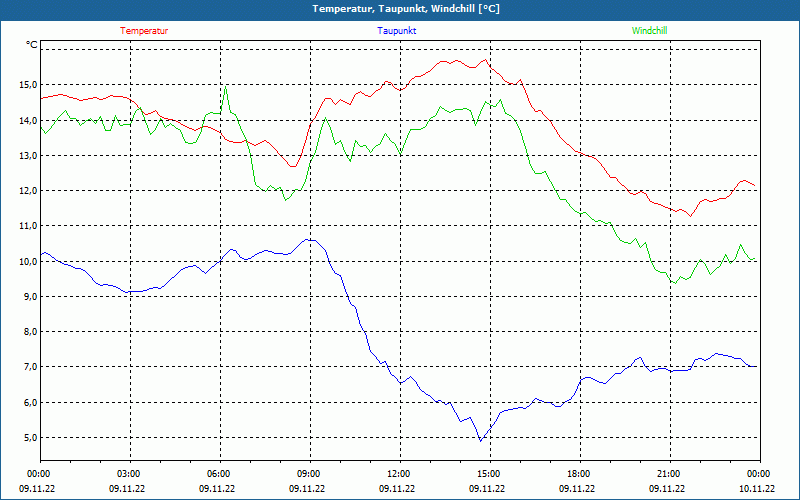Click the '14,0' y-axis value

[x=28, y=120]
